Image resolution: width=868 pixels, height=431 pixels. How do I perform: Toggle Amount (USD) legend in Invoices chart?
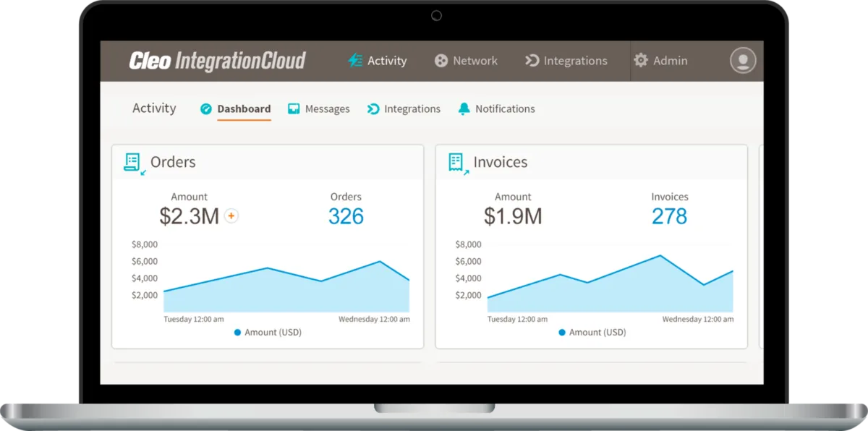click(x=592, y=333)
